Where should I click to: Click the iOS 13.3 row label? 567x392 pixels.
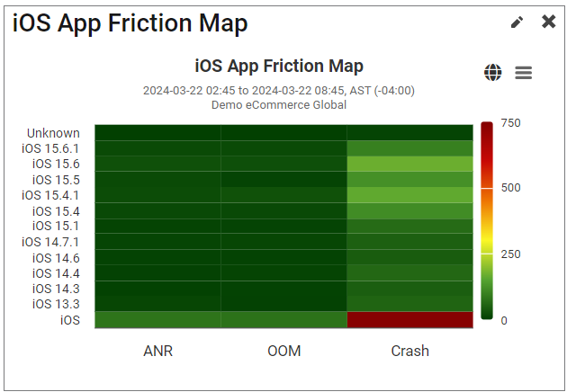coord(56,304)
